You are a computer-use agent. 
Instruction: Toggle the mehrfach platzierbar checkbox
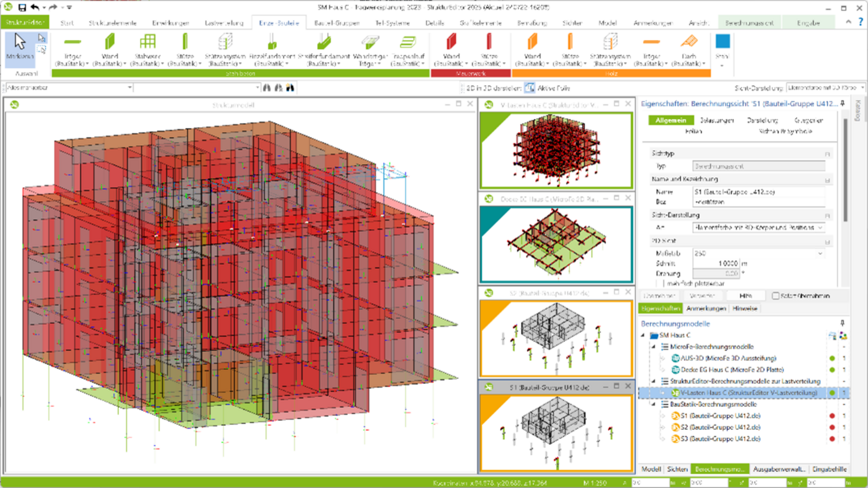point(659,284)
